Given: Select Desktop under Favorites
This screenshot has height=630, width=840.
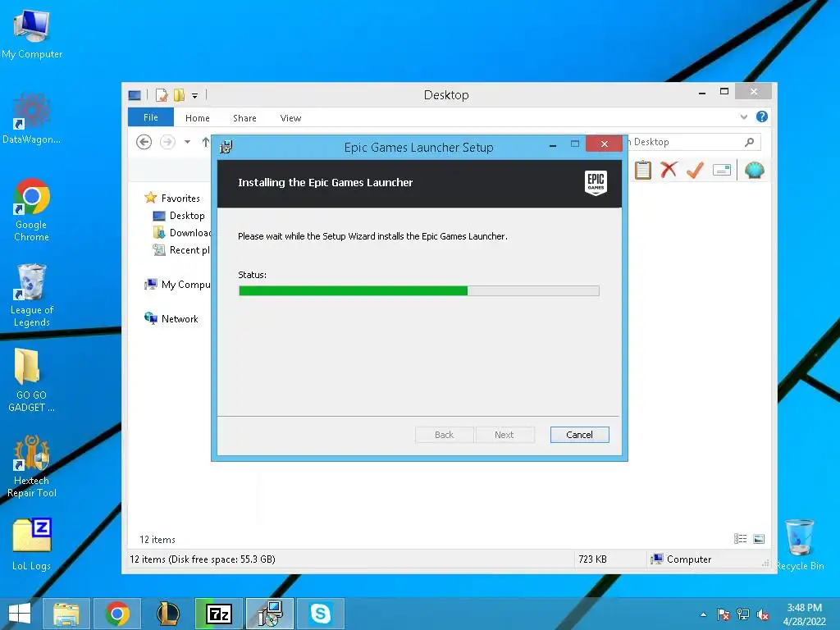Looking at the screenshot, I should 179,216.
